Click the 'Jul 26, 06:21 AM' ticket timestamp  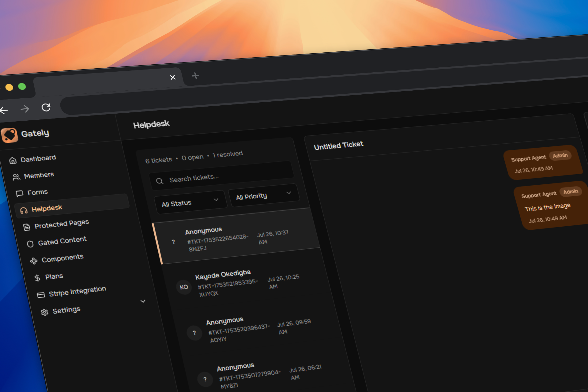click(305, 373)
